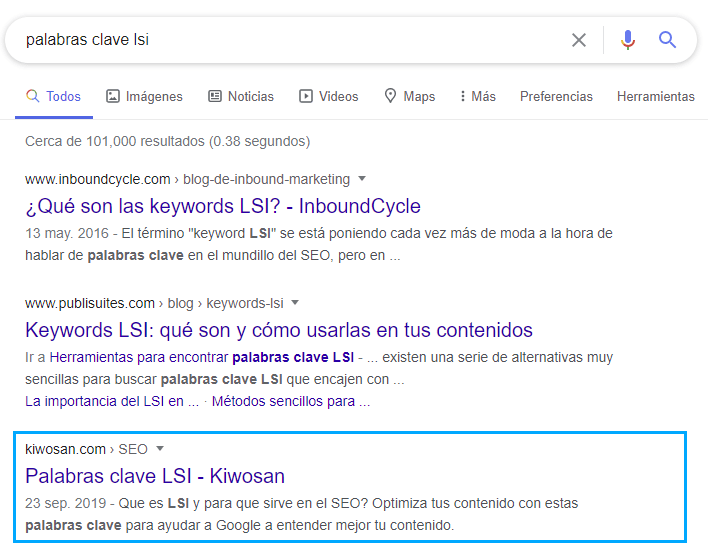
Task: Click the kiwosan.com › SEO breadcrumb
Action: pyautogui.click(x=86, y=449)
